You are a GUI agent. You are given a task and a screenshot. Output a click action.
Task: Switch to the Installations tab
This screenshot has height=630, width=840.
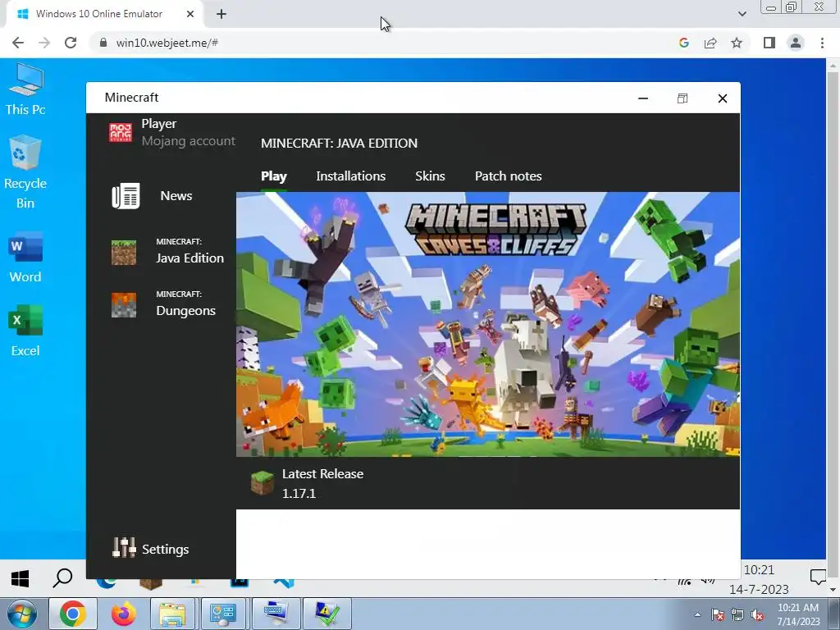[351, 176]
